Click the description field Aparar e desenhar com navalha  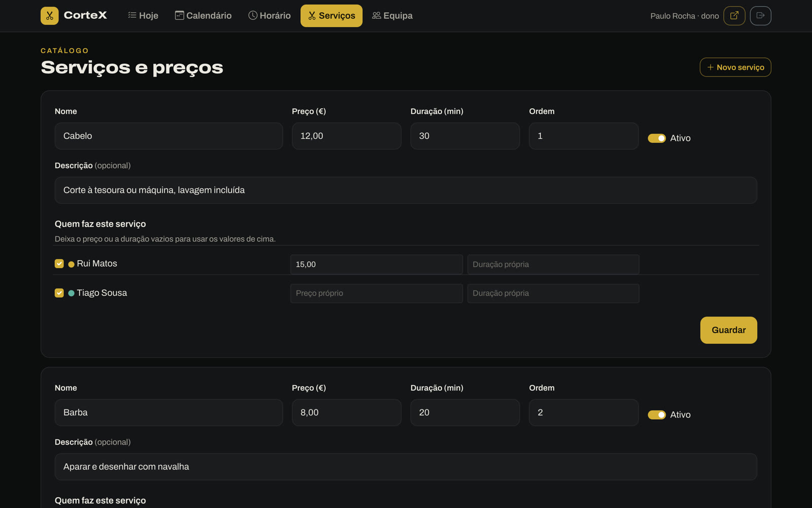pos(406,467)
